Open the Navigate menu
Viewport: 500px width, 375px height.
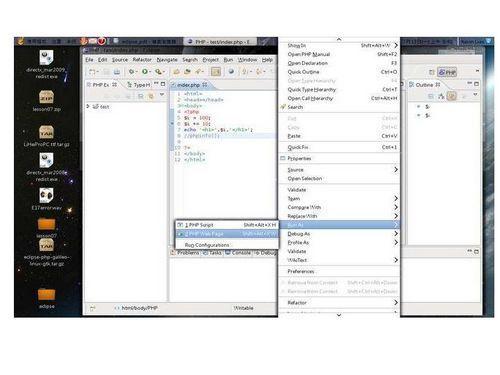[167, 60]
